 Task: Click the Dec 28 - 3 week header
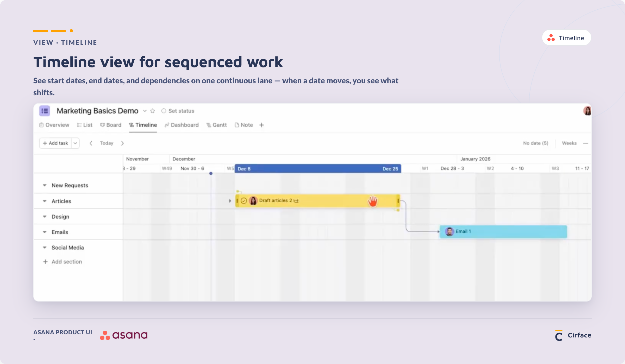click(x=452, y=168)
